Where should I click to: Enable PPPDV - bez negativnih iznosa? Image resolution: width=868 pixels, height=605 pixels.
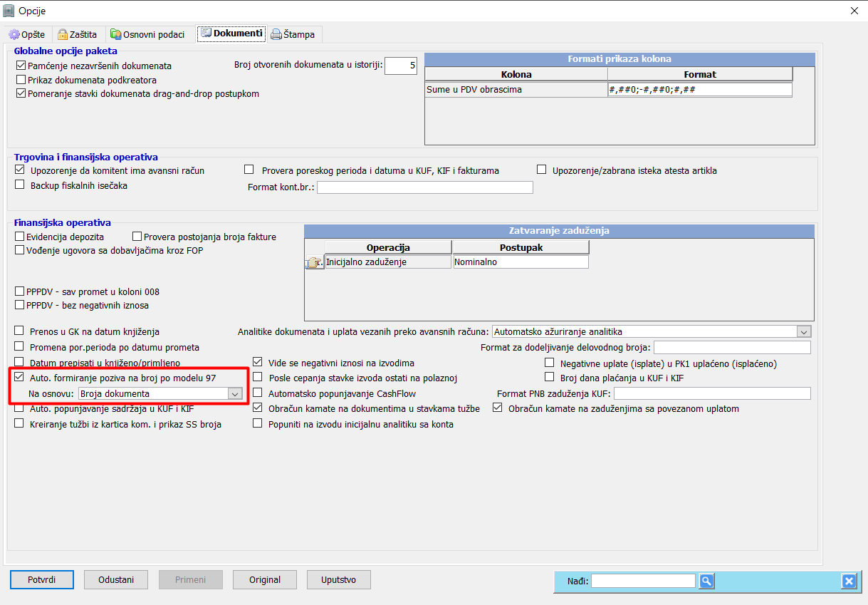click(20, 306)
